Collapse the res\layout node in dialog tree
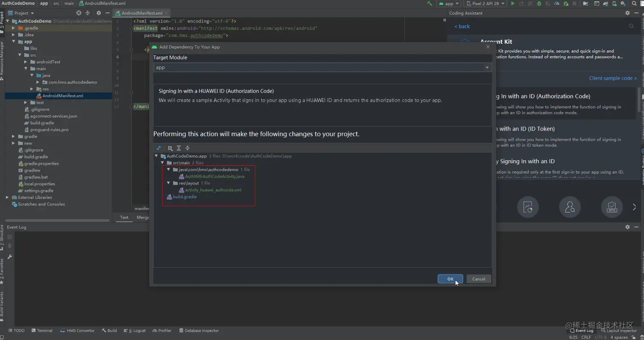The width and height of the screenshot is (644, 340). pyautogui.click(x=169, y=183)
